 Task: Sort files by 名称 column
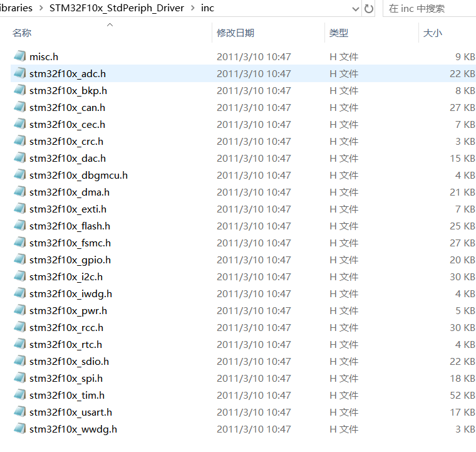(x=22, y=33)
